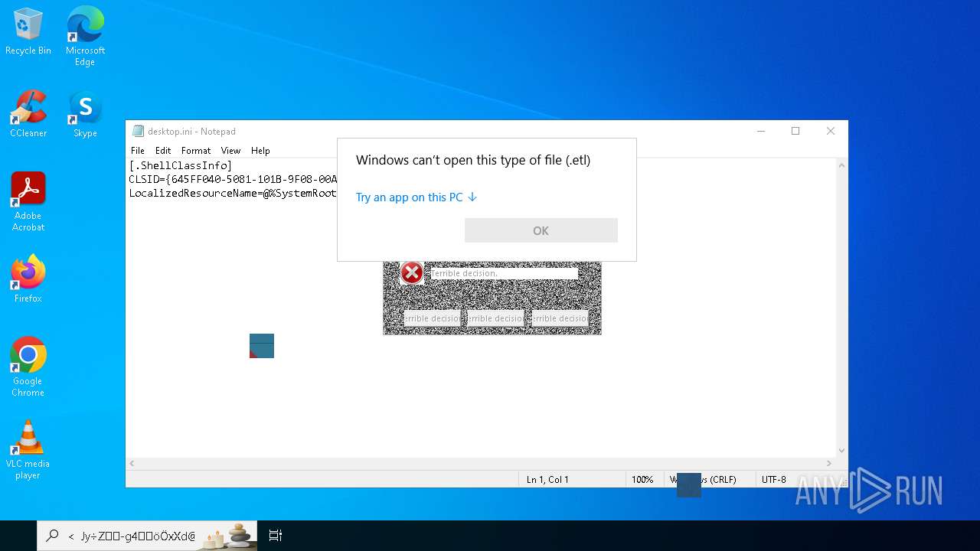
Task: Click UTF-8 encoding status entry
Action: pos(774,480)
